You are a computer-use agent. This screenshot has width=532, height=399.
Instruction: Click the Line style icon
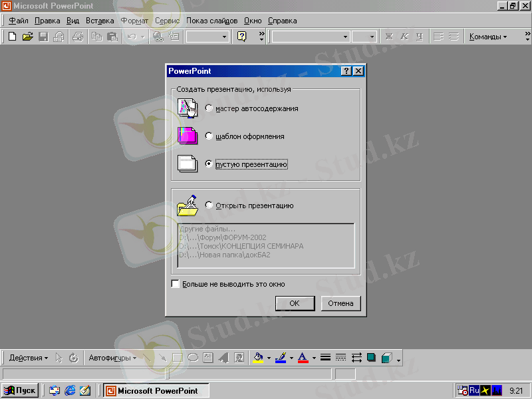coord(325,358)
